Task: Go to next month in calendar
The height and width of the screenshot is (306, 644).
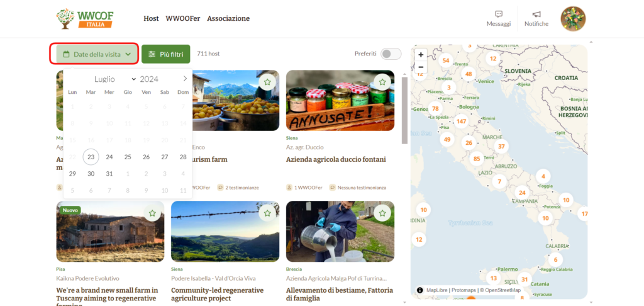Action: point(185,79)
